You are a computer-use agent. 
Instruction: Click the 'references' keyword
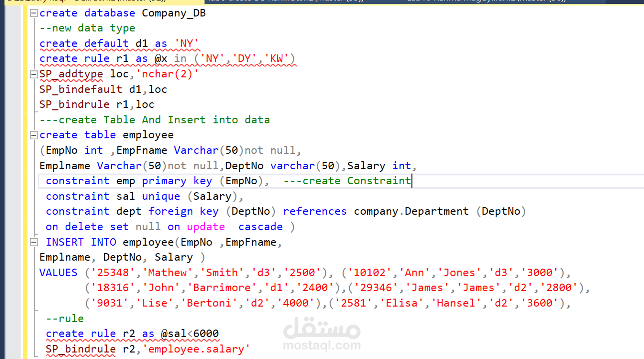315,211
